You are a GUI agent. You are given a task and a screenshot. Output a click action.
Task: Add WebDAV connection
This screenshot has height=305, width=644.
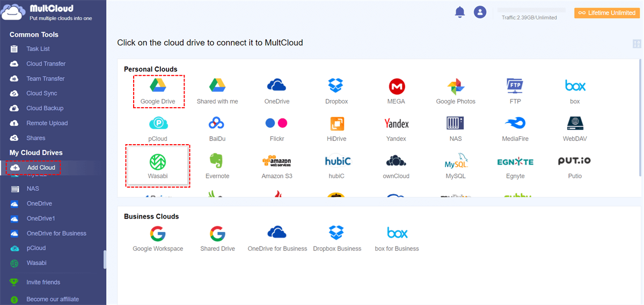(x=575, y=129)
